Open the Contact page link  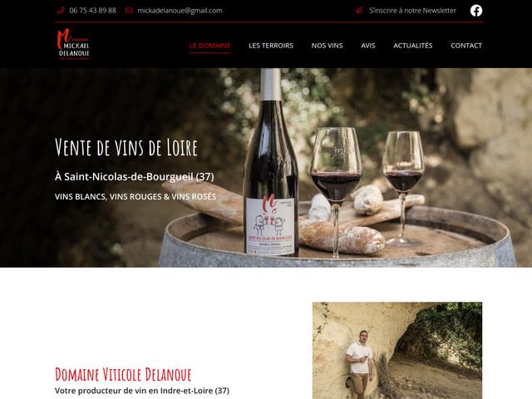click(466, 46)
